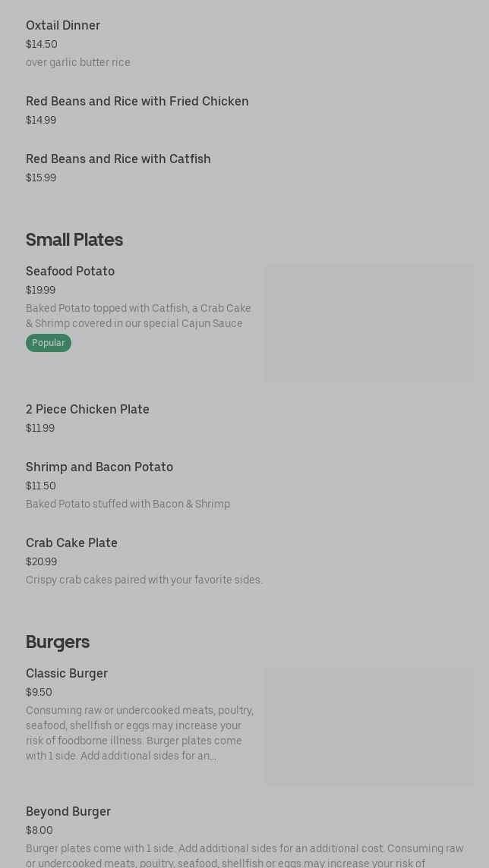
Task: Open the Shrimp and Bacon Potato item
Action: pyautogui.click(x=99, y=467)
